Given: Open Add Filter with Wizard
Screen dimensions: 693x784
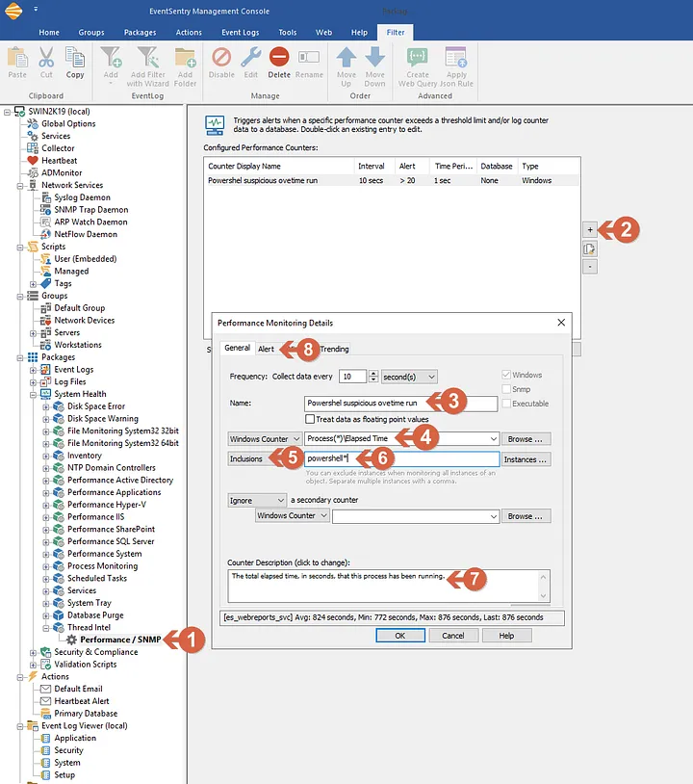Looking at the screenshot, I should 148,66.
